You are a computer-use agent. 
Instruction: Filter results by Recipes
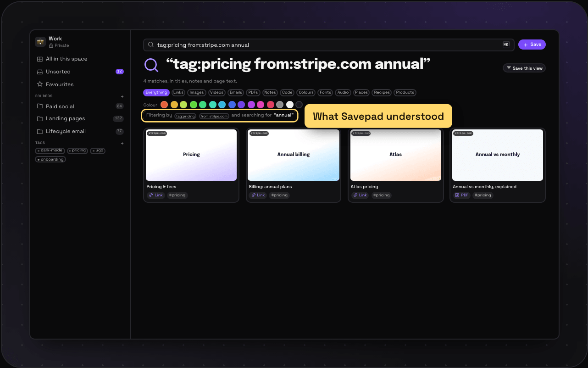tap(382, 92)
